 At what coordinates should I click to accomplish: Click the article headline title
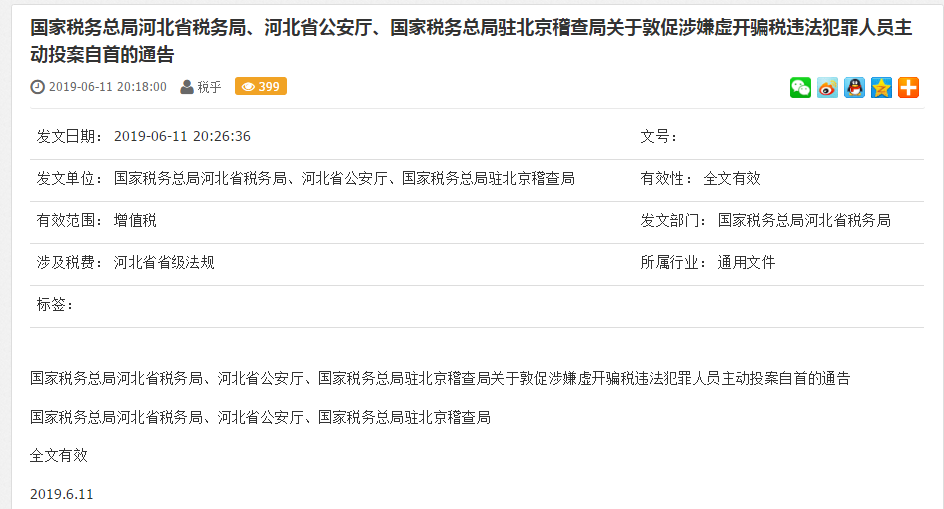471,41
